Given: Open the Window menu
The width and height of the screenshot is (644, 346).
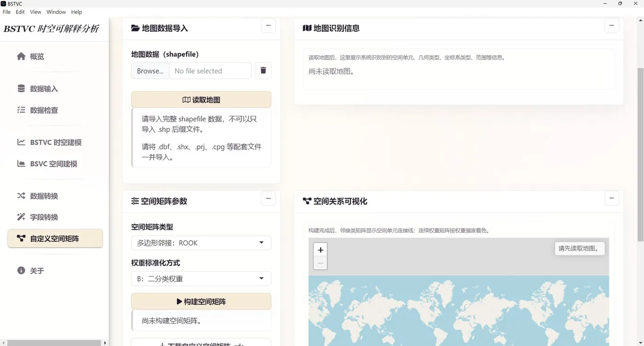Looking at the screenshot, I should point(56,12).
